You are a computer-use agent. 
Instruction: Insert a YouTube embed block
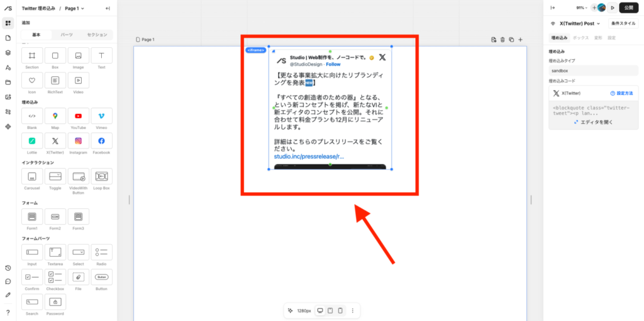pyautogui.click(x=78, y=116)
